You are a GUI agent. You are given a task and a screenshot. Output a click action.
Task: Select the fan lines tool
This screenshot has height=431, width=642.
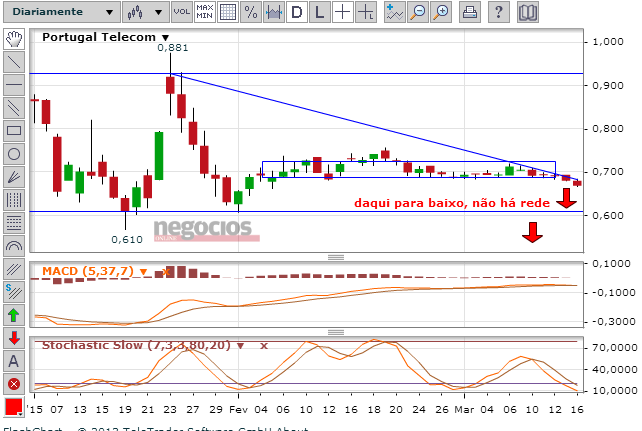[x=14, y=177]
